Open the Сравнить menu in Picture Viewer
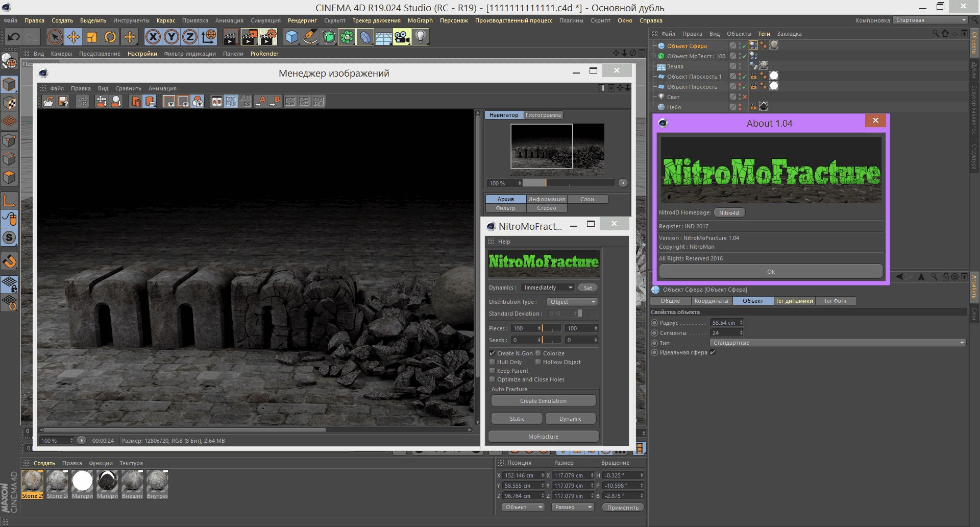The image size is (980, 527). click(128, 88)
